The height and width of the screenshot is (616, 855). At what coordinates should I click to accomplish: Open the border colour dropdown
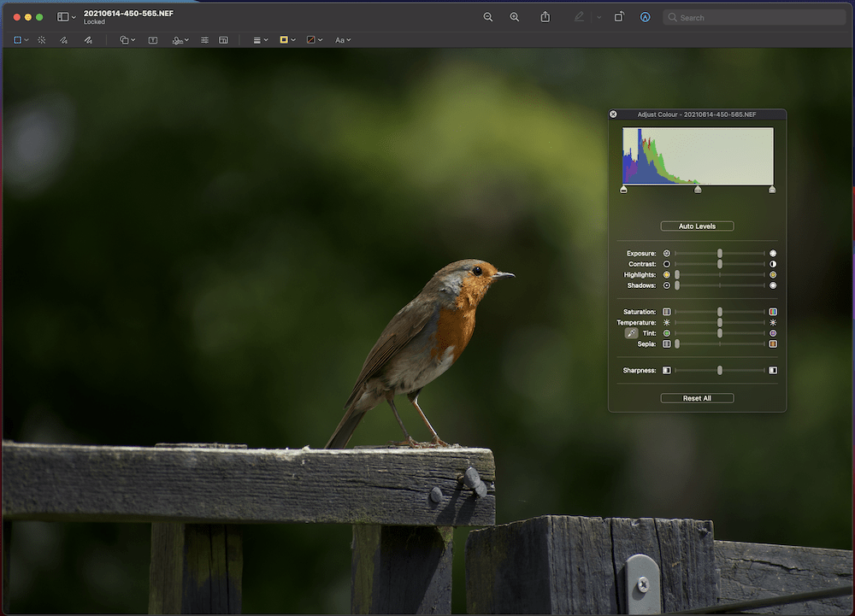[x=287, y=40]
